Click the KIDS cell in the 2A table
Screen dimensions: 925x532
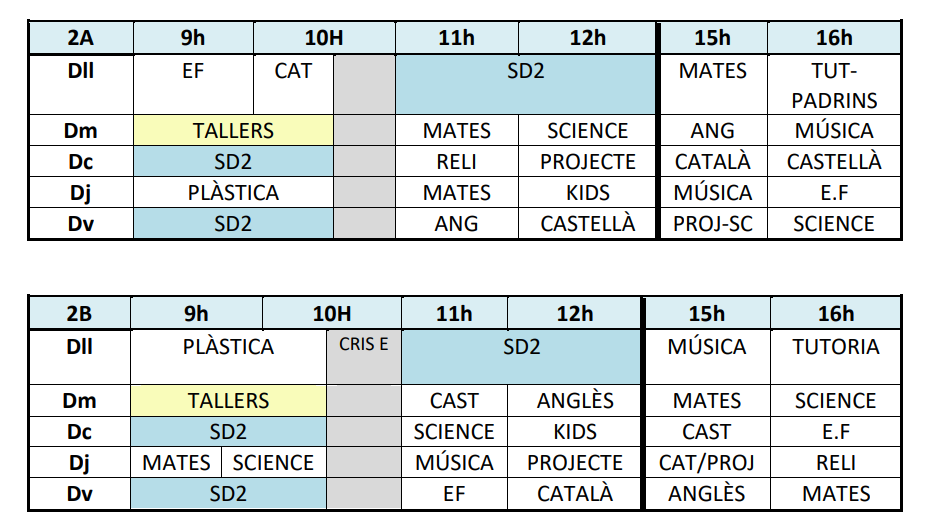(587, 193)
